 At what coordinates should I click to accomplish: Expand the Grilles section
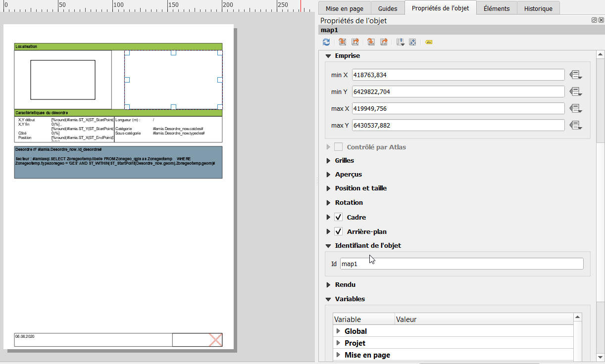pos(328,161)
